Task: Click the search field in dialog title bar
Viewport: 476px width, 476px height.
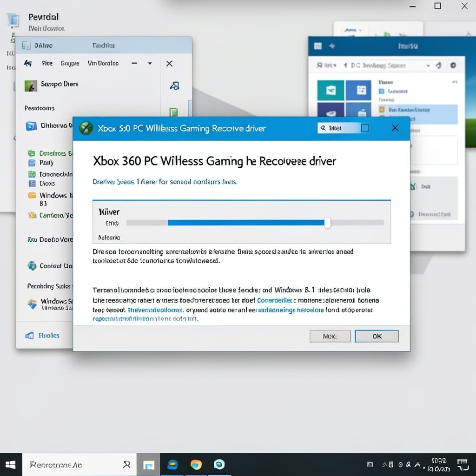Action: pos(338,128)
